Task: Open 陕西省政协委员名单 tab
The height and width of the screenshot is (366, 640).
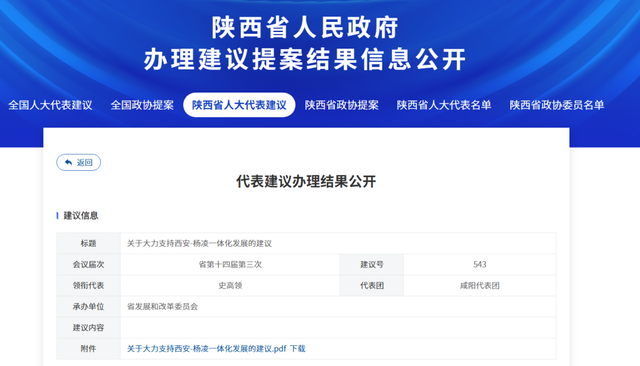Action: 557,105
